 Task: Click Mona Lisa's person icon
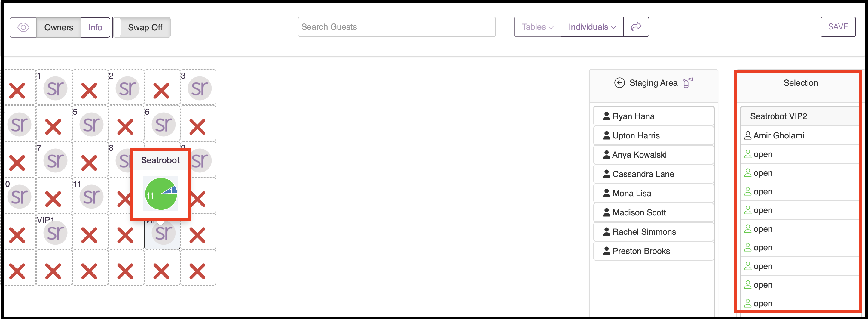click(x=606, y=193)
